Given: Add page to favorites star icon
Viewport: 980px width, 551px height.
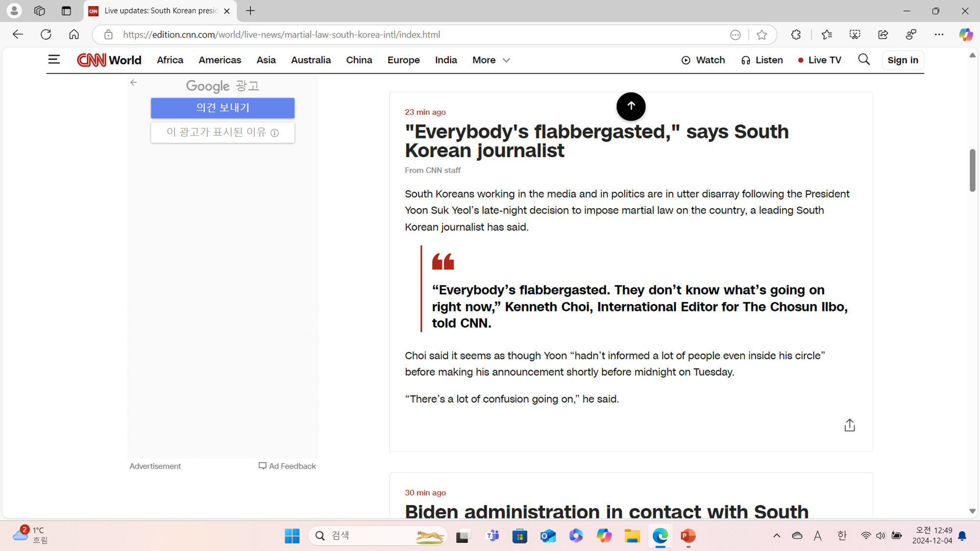Looking at the screenshot, I should click(761, 35).
